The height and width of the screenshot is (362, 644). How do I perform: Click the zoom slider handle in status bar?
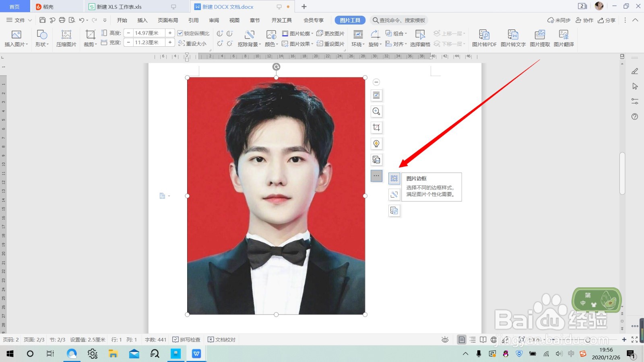click(588, 340)
